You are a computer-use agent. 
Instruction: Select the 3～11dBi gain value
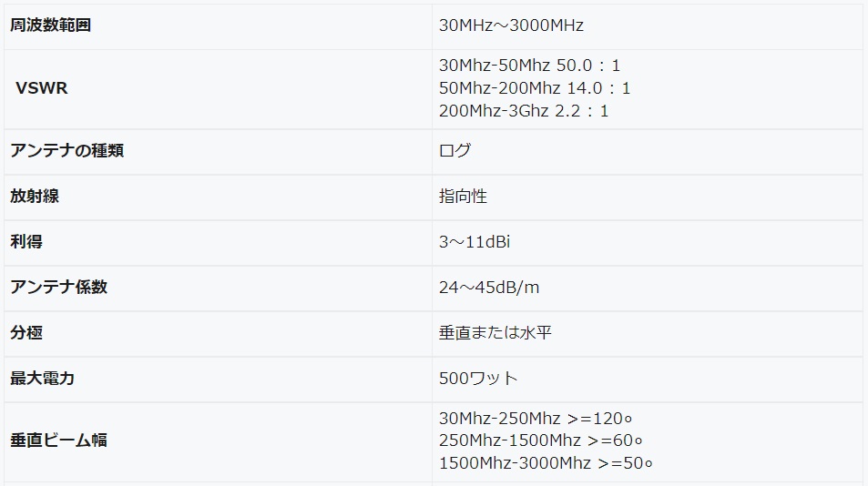coord(475,241)
